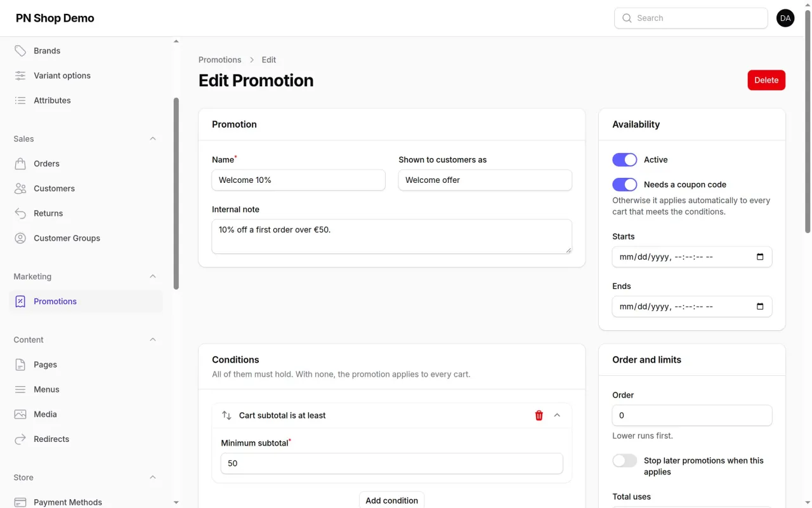Click the Promotions percent icon
812x508 pixels.
click(20, 302)
